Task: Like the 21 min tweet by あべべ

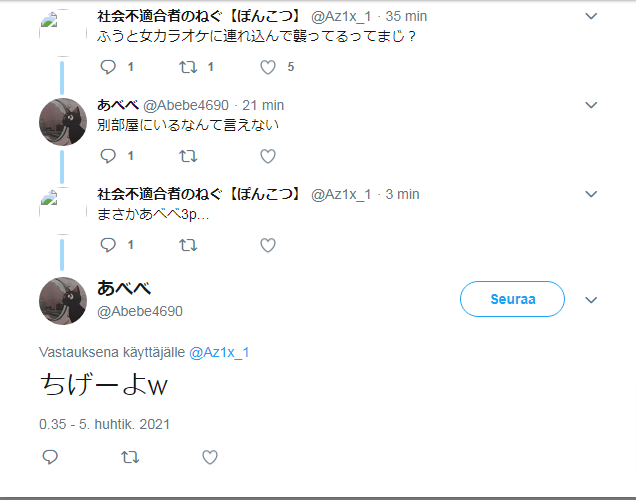Action: (268, 156)
